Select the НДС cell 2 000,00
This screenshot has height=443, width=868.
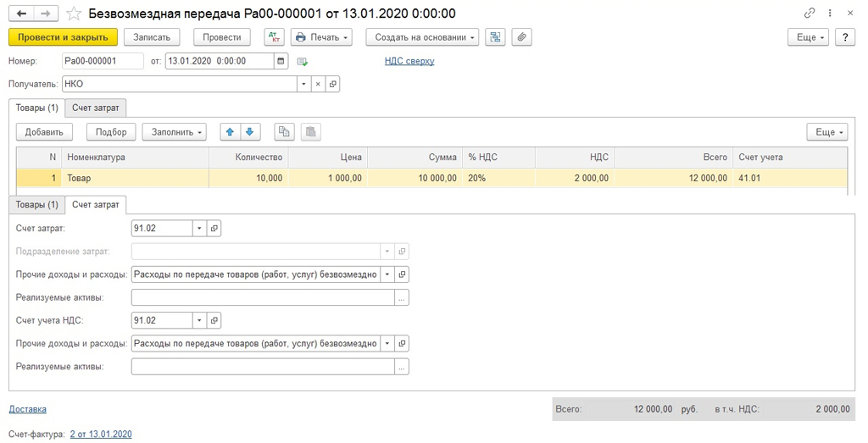[x=575, y=178]
